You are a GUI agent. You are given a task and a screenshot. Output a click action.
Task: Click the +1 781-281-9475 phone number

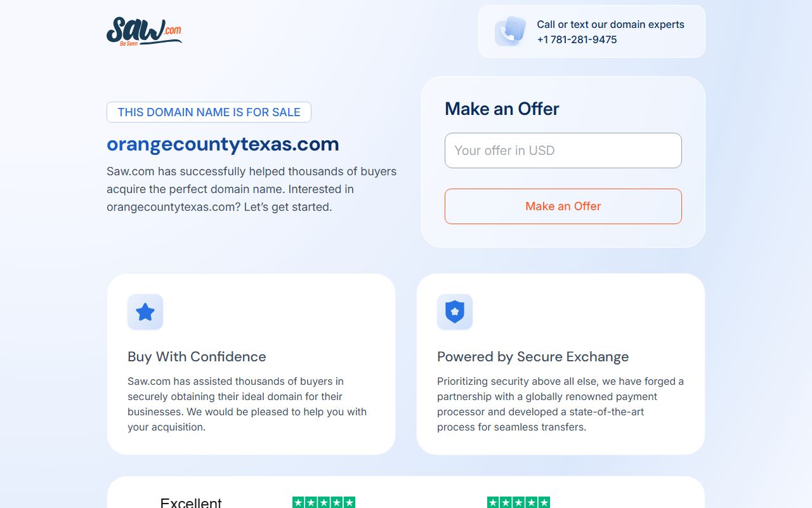577,39
